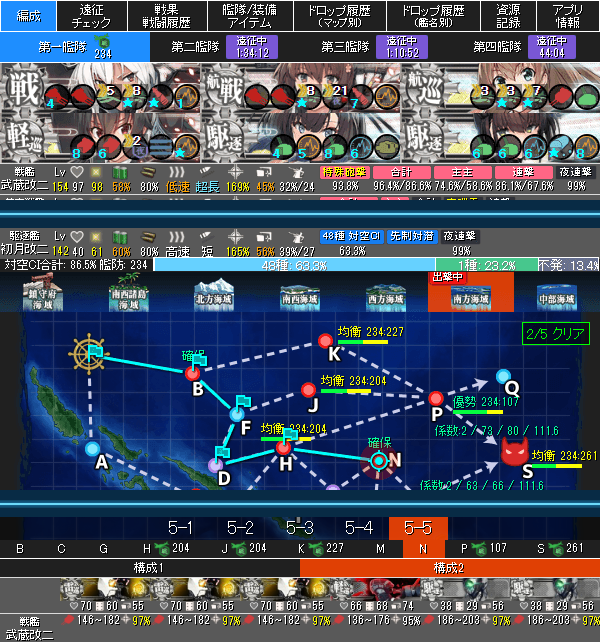Switch to 構成1 enemy composition
Screen dimensions: 600x642
(150, 568)
